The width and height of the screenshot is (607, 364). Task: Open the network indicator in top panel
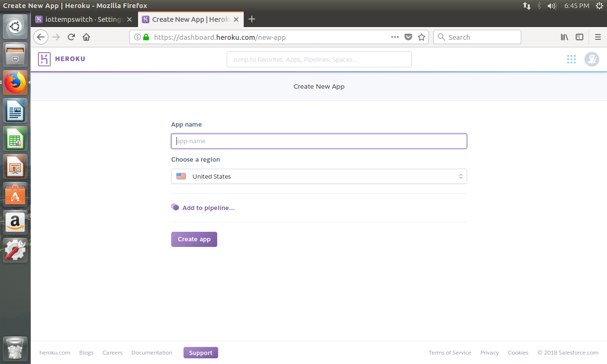(526, 6)
